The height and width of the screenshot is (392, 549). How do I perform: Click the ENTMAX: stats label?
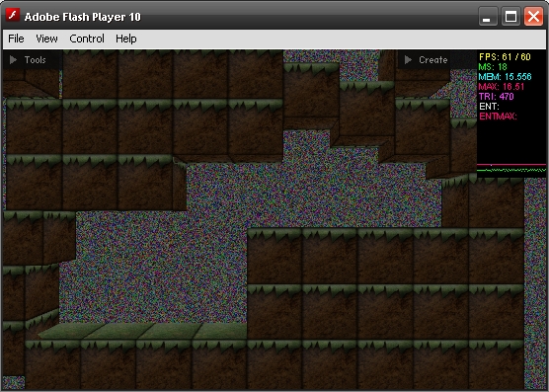coord(498,117)
